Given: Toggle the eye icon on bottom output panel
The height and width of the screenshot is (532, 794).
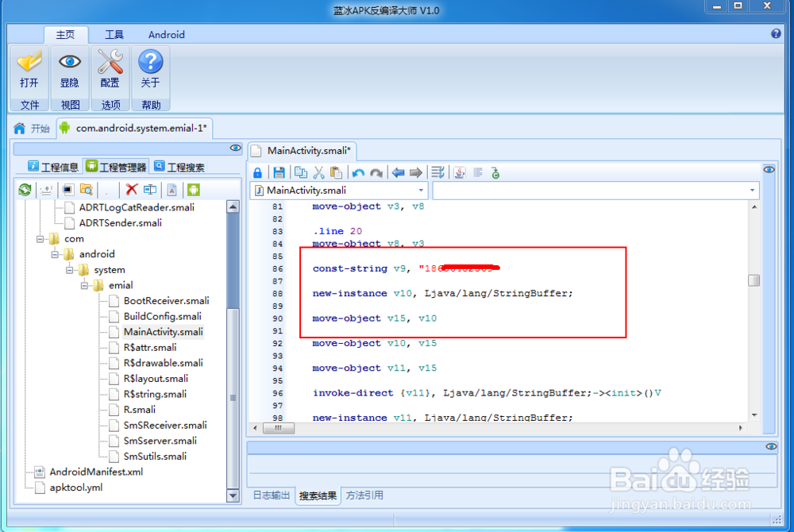Looking at the screenshot, I should (x=771, y=446).
